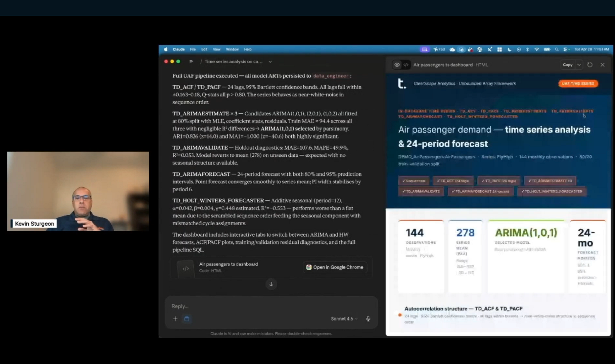Viewport: 615px width, 364px height.
Task: Click the blue tools icon beside plus
Action: (x=187, y=319)
